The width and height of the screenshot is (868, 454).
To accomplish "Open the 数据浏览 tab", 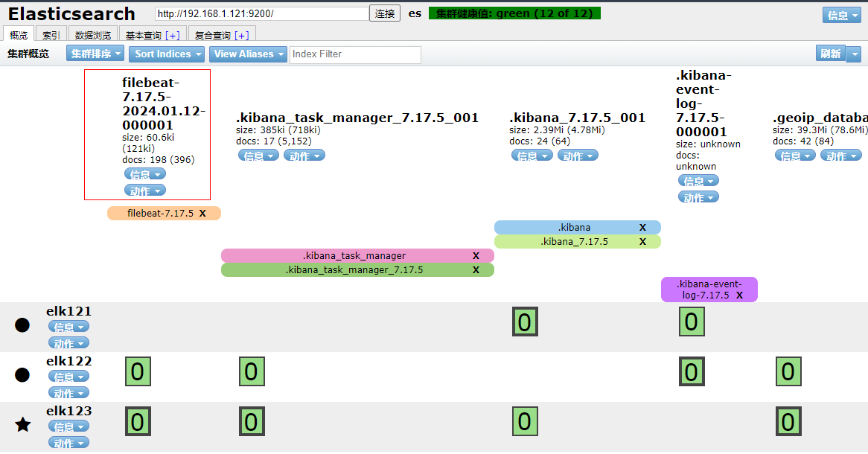I will 93,35.
